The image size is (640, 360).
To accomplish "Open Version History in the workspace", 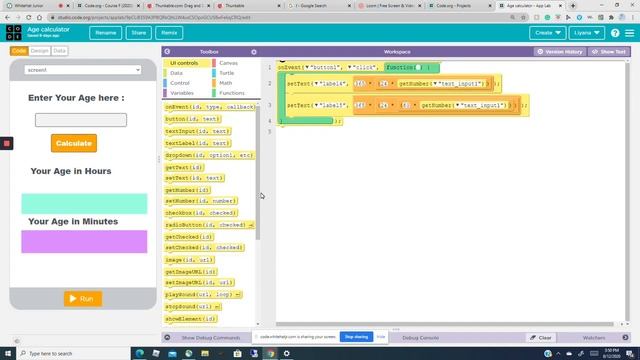I will pos(560,52).
